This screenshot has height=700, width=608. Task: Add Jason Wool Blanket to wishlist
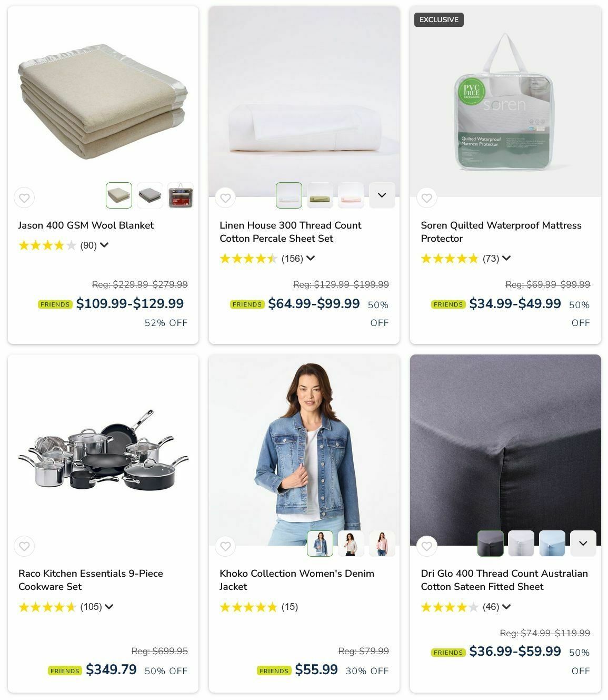pos(24,198)
